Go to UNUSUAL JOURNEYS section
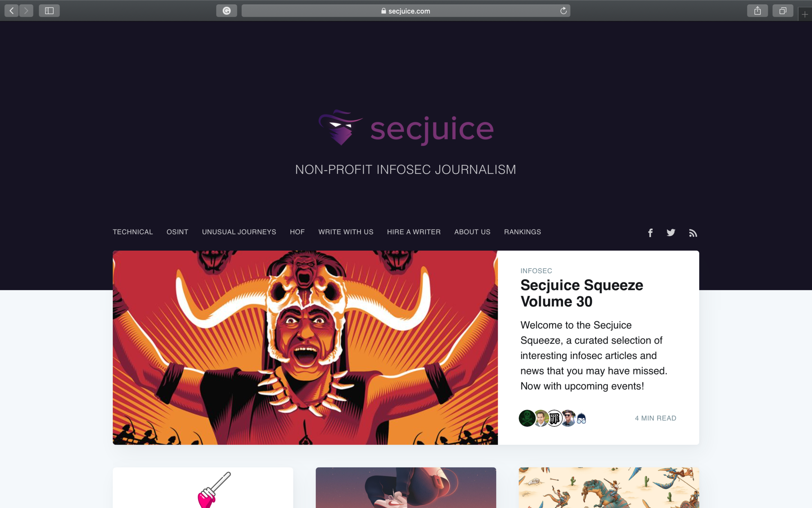812x508 pixels. coord(239,232)
